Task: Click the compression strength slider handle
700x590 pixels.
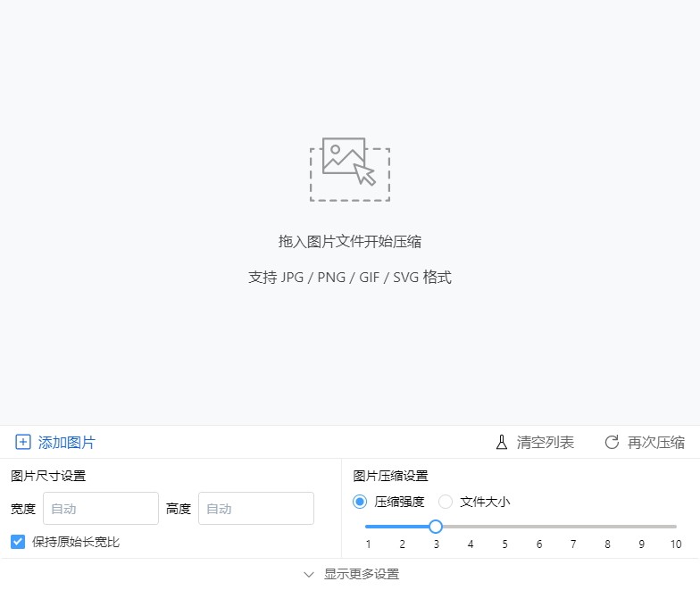Action: pyautogui.click(x=436, y=527)
